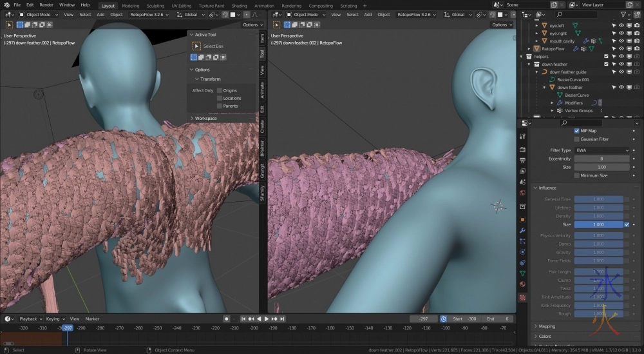Hide eye.left object in viewport

[621, 26]
